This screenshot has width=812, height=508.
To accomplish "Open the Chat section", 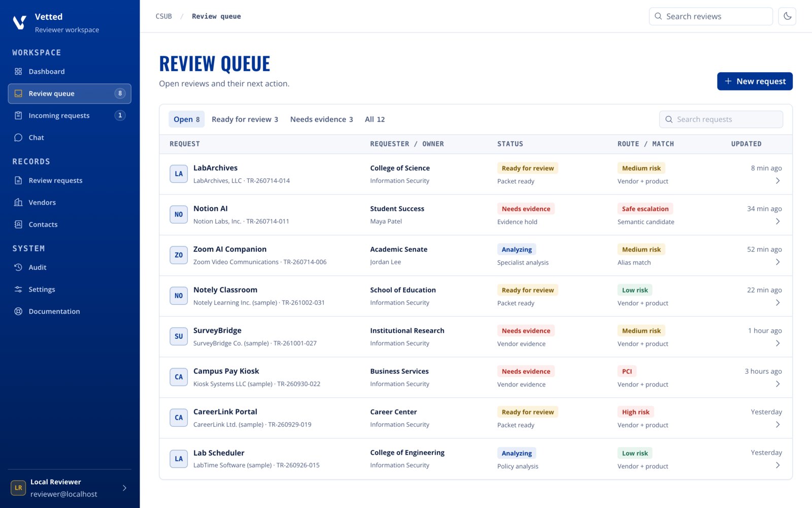I will [x=70, y=138].
